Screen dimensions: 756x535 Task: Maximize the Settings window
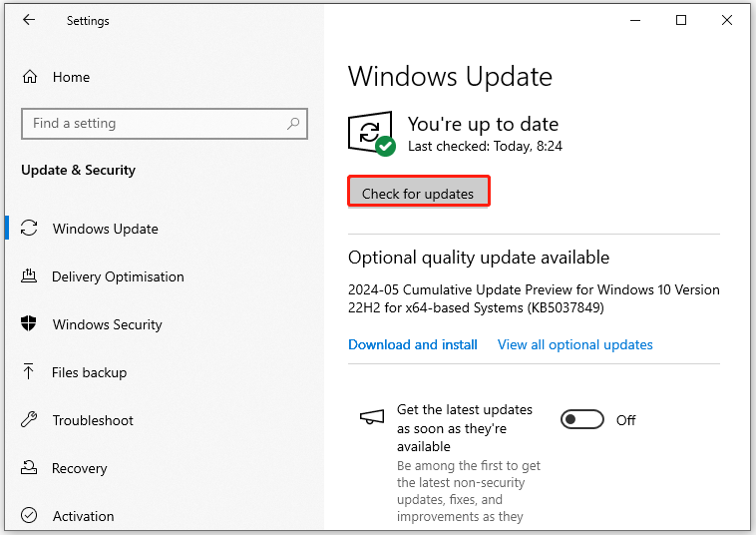(681, 20)
